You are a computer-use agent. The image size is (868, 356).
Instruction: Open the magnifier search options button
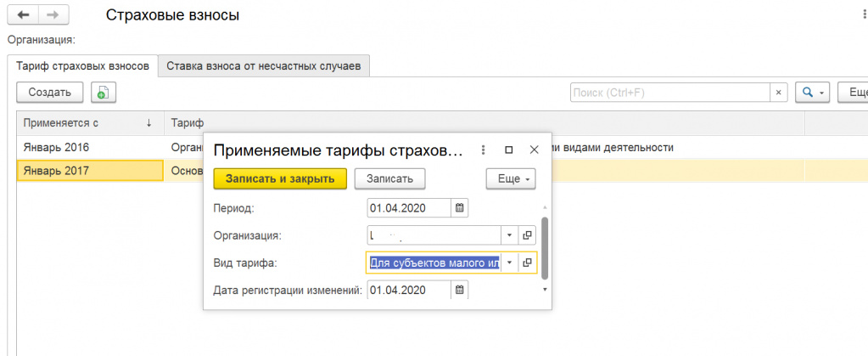coord(813,93)
